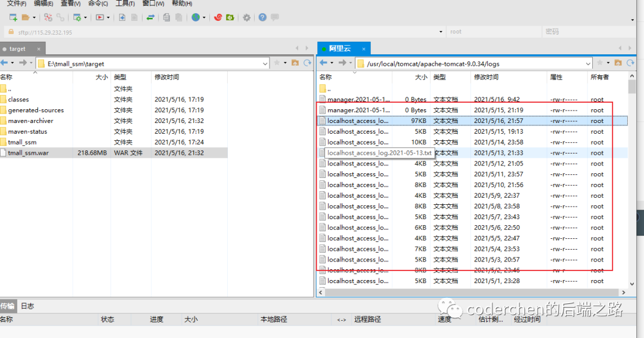Viewport: 644px width, 338px height.
Task: Open the 帮助(H) menu
Action: point(182,4)
